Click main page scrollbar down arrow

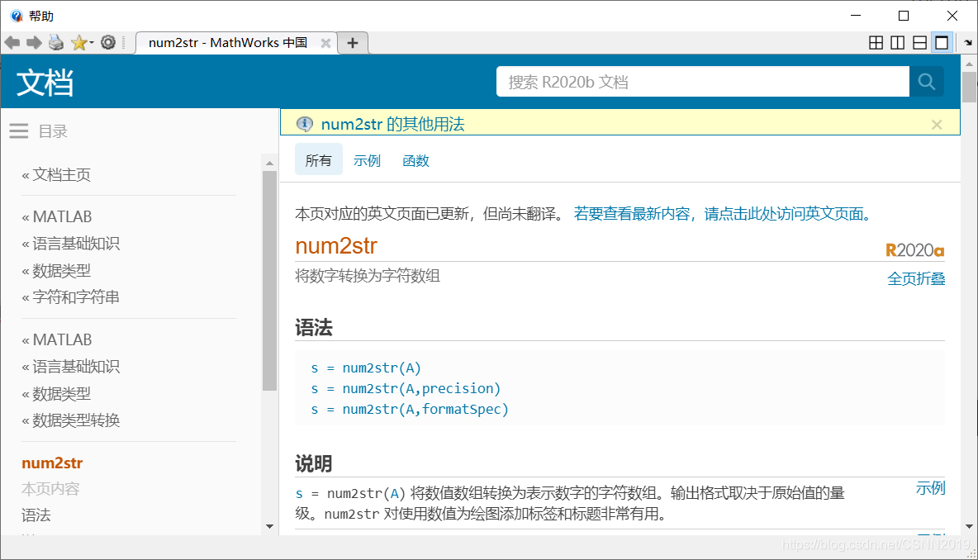click(x=969, y=527)
